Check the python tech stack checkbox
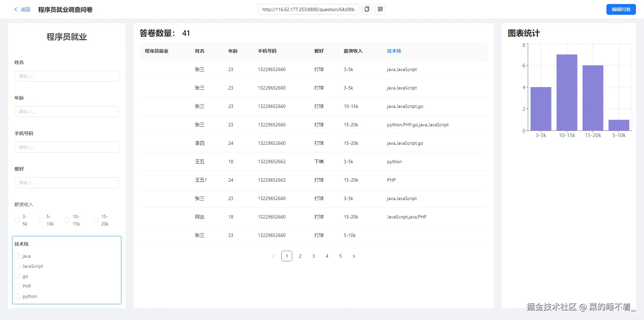The width and height of the screenshot is (644, 320). tap(17, 296)
